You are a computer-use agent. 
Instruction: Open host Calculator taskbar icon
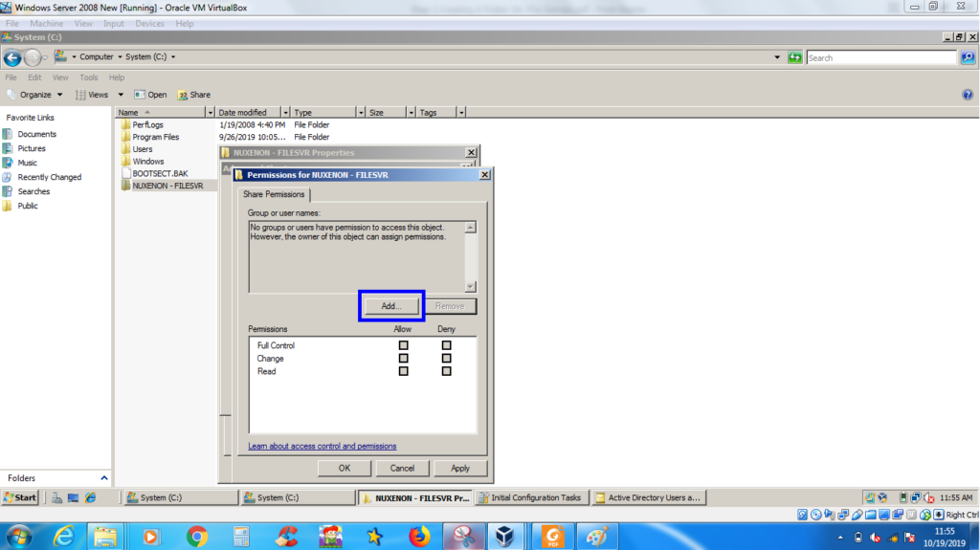(x=240, y=537)
